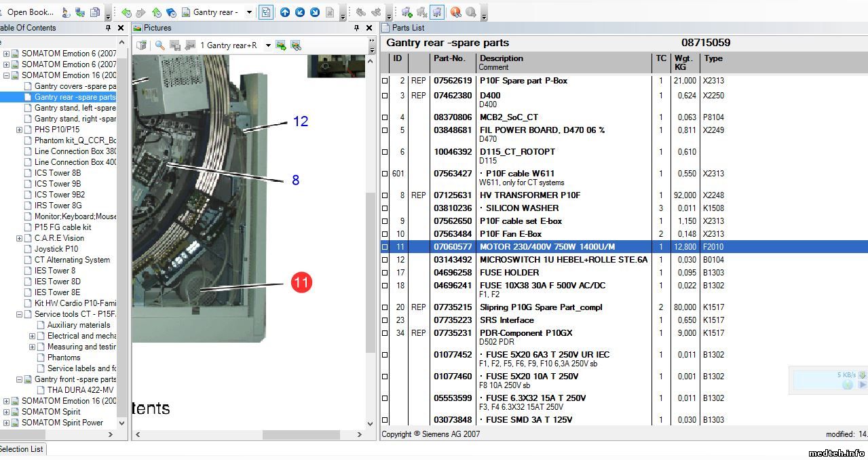Toggle the table of contents view icon
868x460 pixels.
[266, 12]
